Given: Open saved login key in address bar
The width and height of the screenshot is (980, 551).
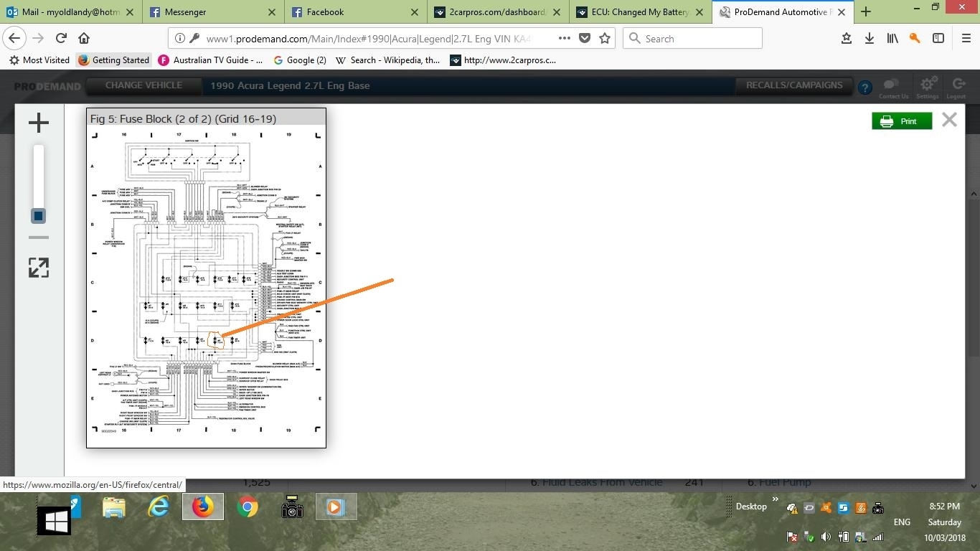Looking at the screenshot, I should click(193, 39).
